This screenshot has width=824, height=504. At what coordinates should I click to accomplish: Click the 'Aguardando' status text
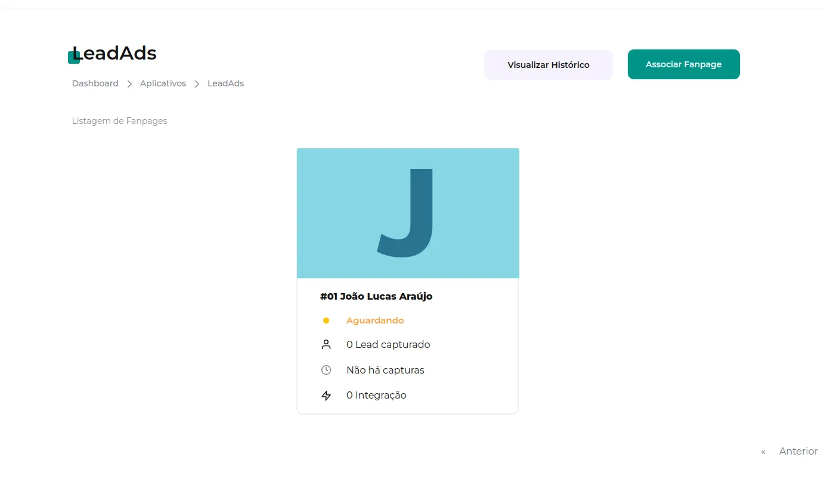[375, 321]
